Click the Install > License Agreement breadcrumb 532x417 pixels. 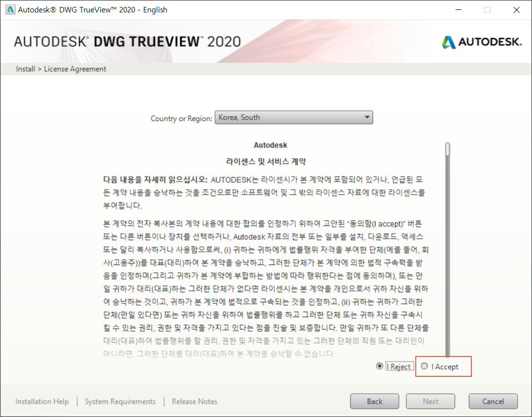coord(61,69)
